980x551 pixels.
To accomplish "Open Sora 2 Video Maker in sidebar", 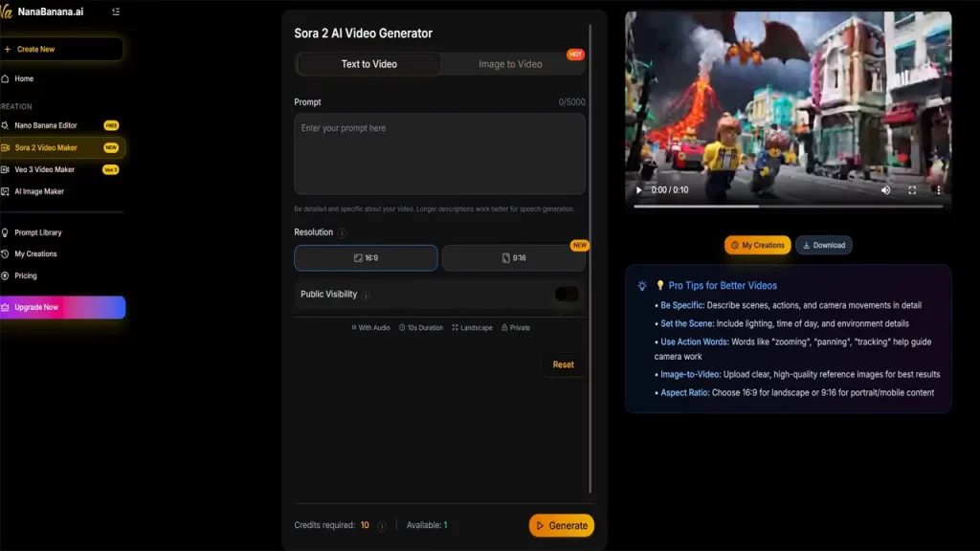I will (x=46, y=147).
